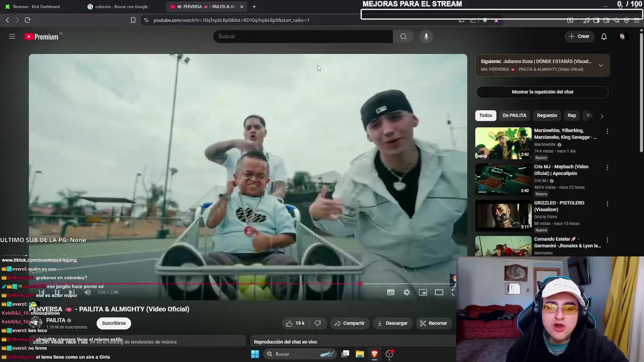Select the Todos filter chip
644x362 pixels.
pyautogui.click(x=486, y=115)
